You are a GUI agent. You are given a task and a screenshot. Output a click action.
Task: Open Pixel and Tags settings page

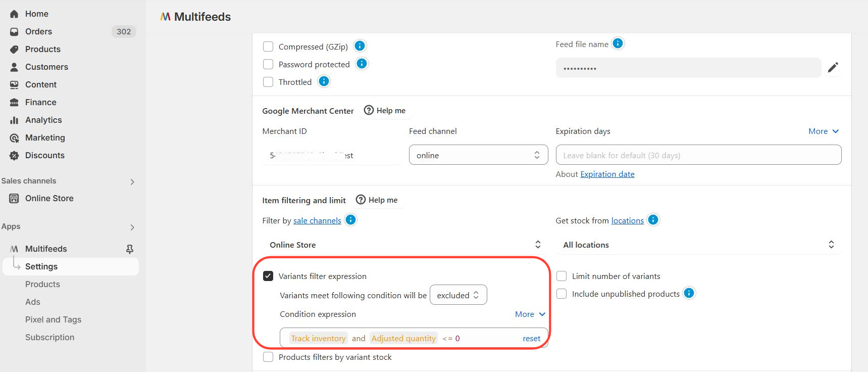pyautogui.click(x=53, y=319)
